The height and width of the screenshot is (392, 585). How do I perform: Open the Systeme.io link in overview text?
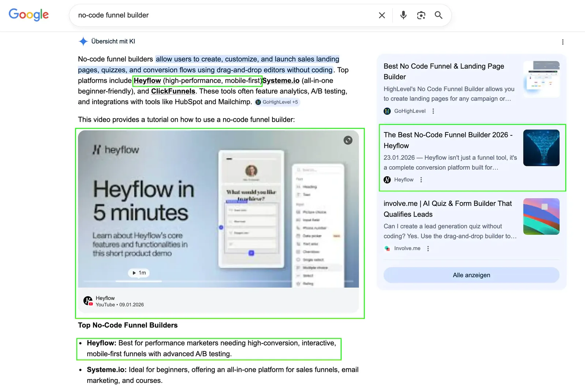point(281,80)
